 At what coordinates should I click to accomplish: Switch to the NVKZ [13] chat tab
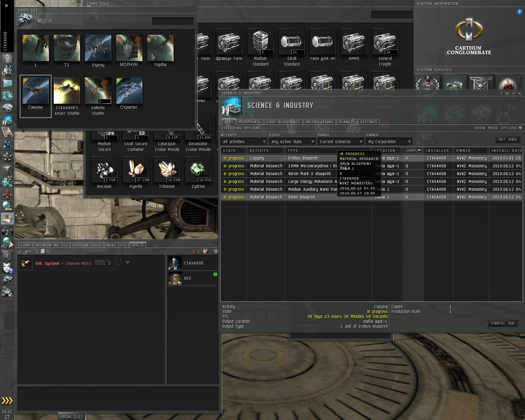point(116,245)
